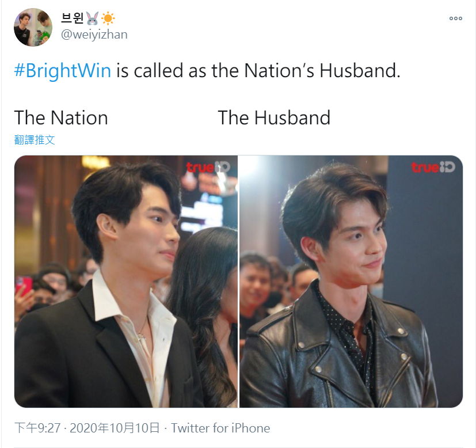
Task: Open the right photo with leather jacket
Action: pos(351,282)
